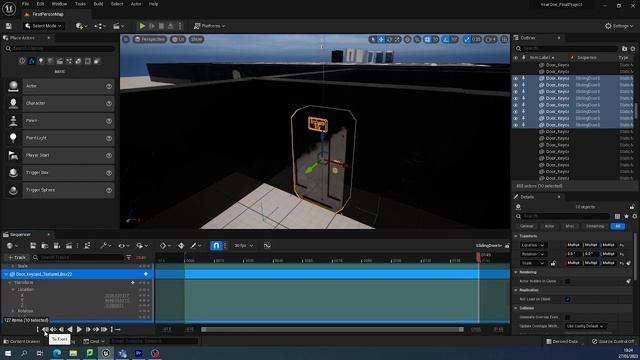640x360 pixels.
Task: Click the Sequencer wrench actions icon
Action: pos(105,245)
